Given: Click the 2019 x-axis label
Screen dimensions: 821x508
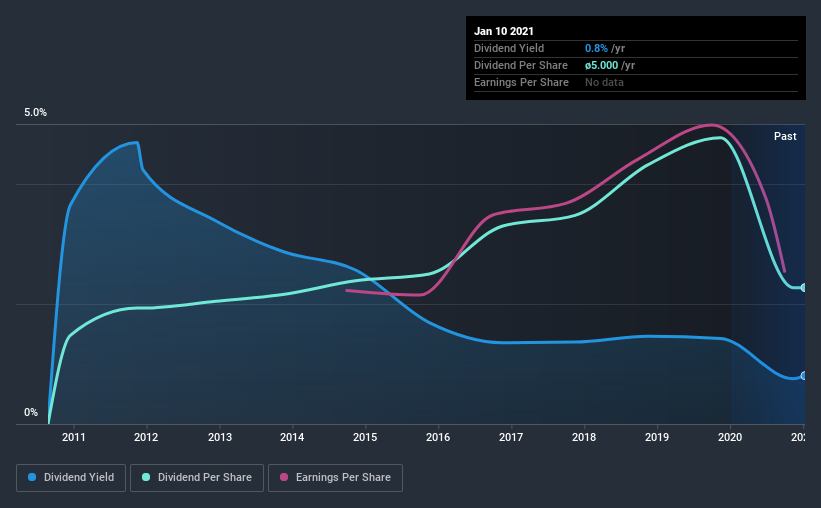Looking at the screenshot, I should 657,437.
